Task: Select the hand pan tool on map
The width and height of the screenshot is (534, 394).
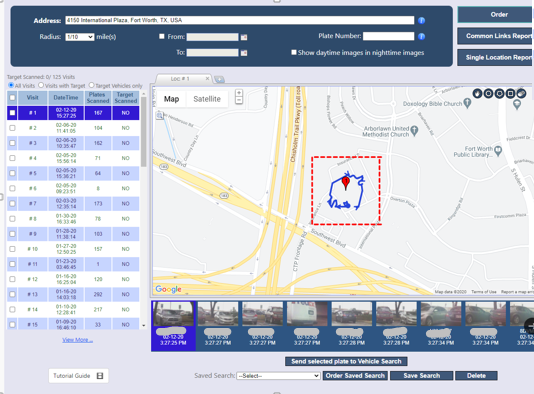Action: coord(477,93)
